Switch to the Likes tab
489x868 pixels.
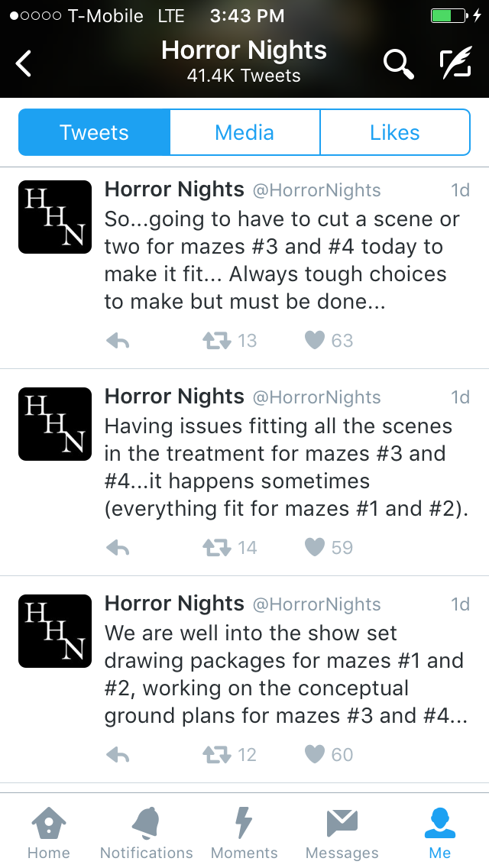point(394,132)
